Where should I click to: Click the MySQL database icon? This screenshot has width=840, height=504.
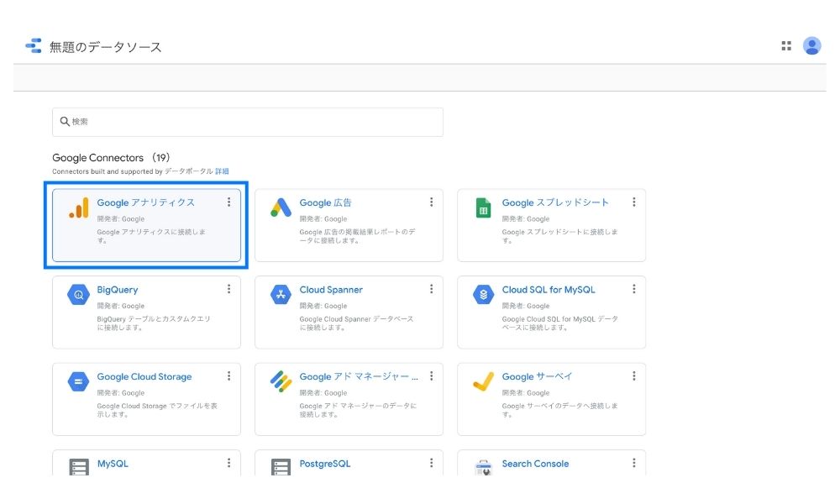(79, 467)
